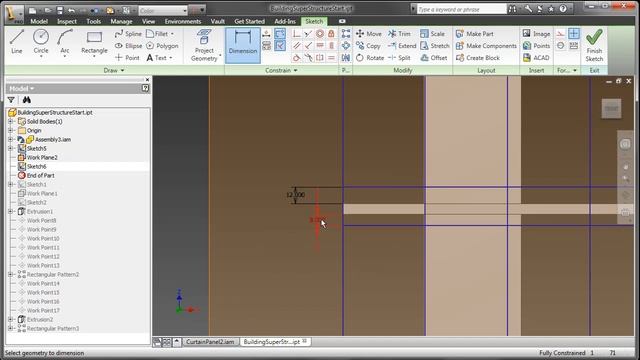This screenshot has height=360, width=640.
Task: Choose the Ellipse tool
Action: [x=128, y=46]
